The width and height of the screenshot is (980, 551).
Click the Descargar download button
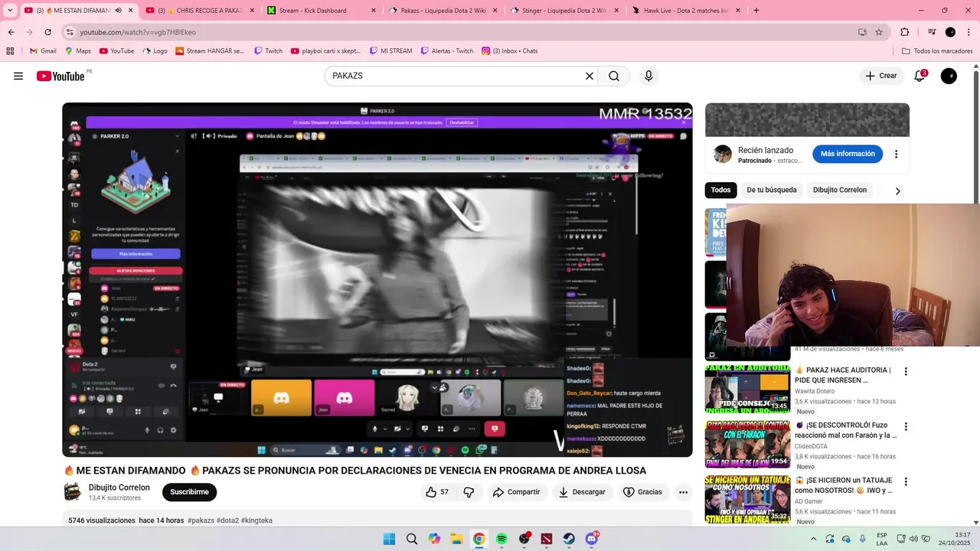coord(582,492)
